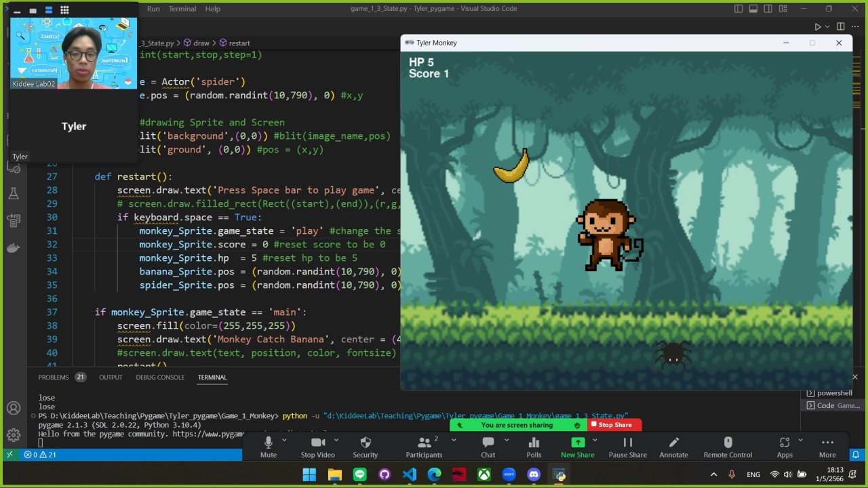Stop Video in Zoom toolbar
868x488 pixels.
click(x=317, y=447)
